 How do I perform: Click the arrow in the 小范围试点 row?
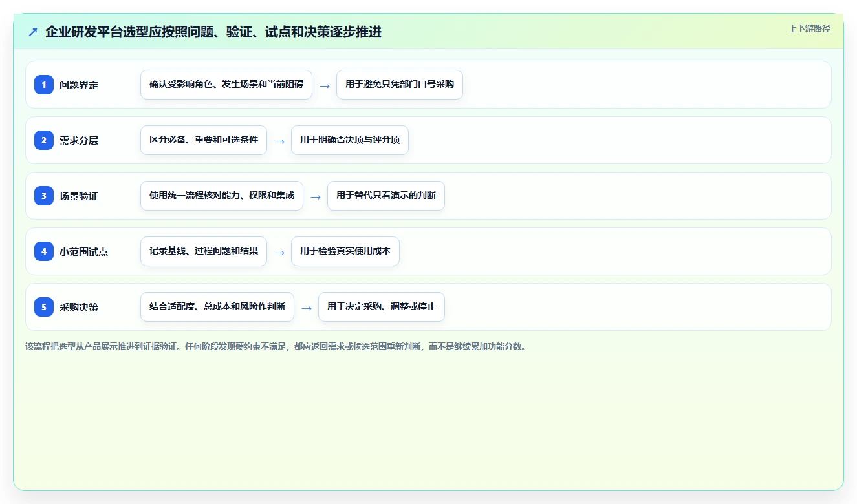point(279,252)
